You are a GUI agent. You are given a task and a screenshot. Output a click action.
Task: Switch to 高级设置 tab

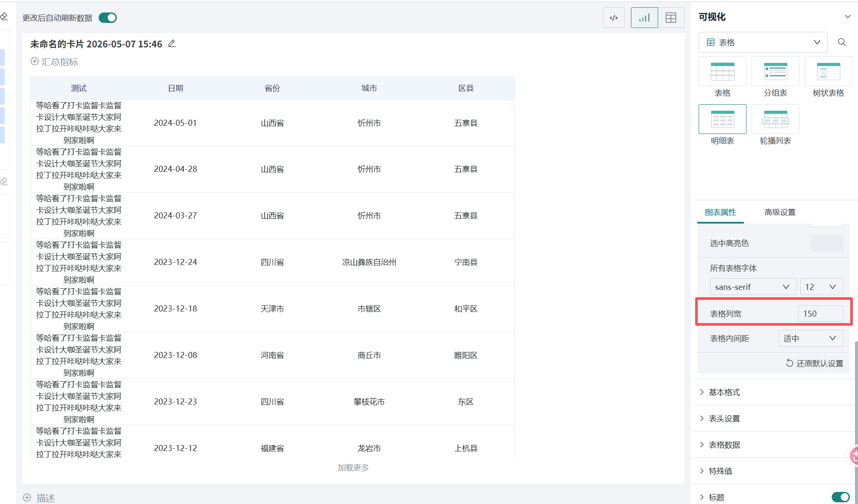coord(780,212)
